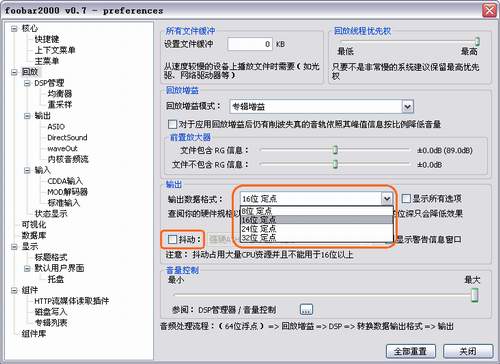
Task: Collapse the 回放 tree node
Action: (x=14, y=72)
